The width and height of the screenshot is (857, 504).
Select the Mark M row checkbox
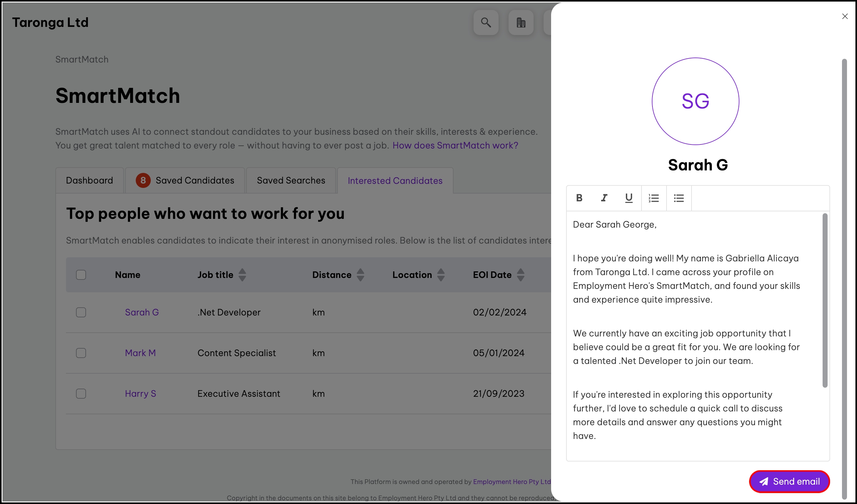pyautogui.click(x=81, y=353)
